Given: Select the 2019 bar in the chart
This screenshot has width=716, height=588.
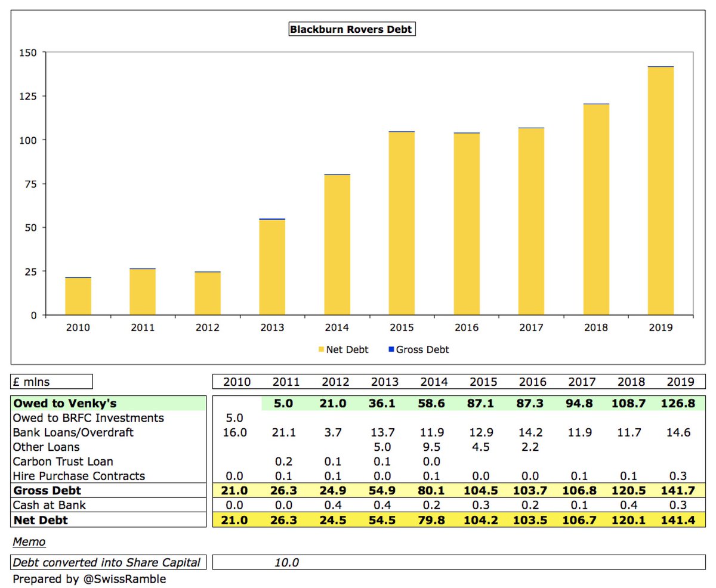Looking at the screenshot, I should click(x=661, y=191).
